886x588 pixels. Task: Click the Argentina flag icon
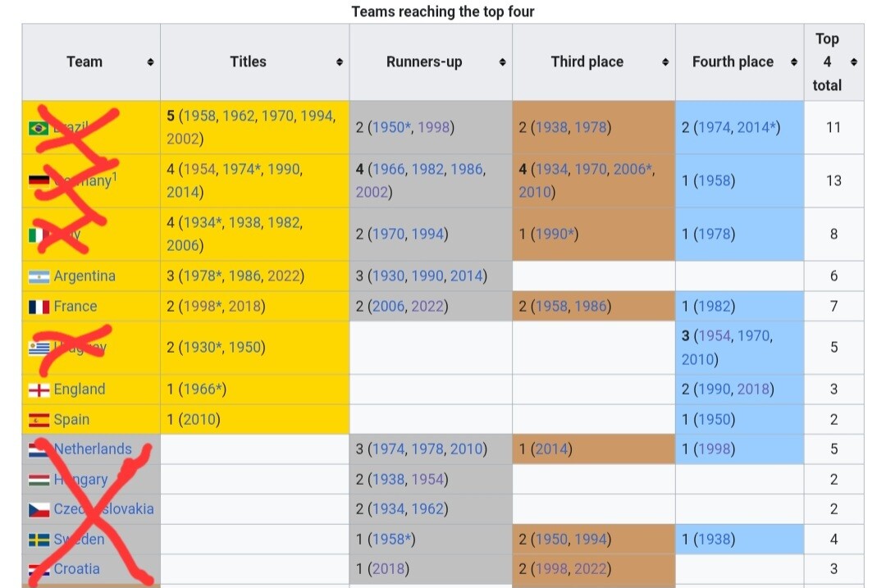tap(39, 276)
